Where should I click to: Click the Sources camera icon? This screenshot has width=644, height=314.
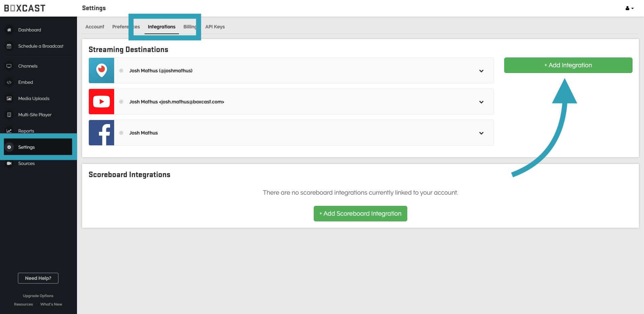(x=9, y=163)
